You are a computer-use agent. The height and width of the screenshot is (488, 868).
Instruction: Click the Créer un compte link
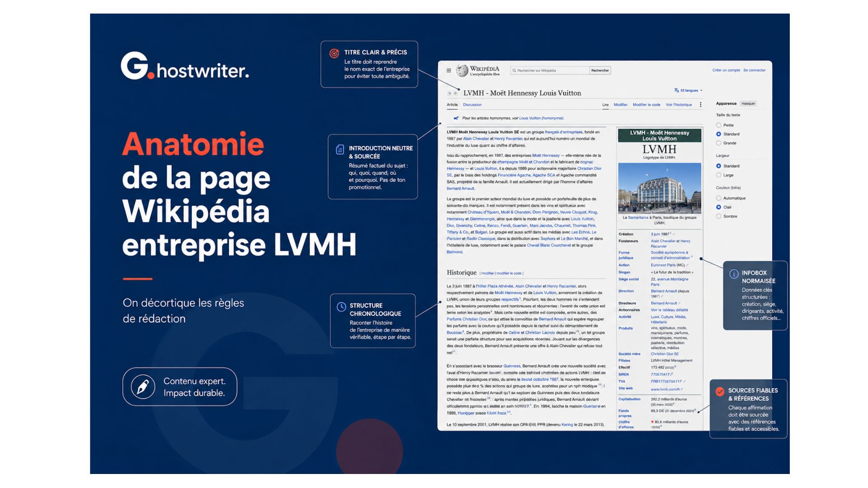tap(726, 70)
